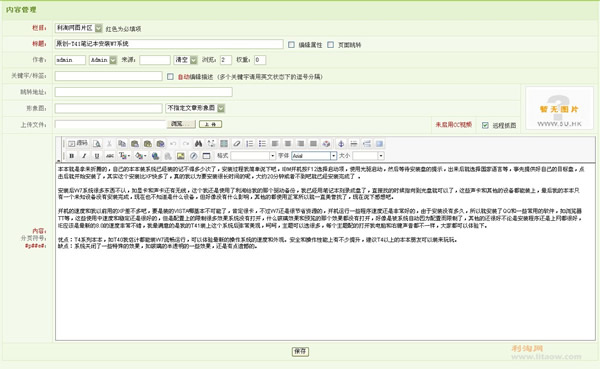Click the 保存 save button
The image size is (600, 369).
pos(300,351)
